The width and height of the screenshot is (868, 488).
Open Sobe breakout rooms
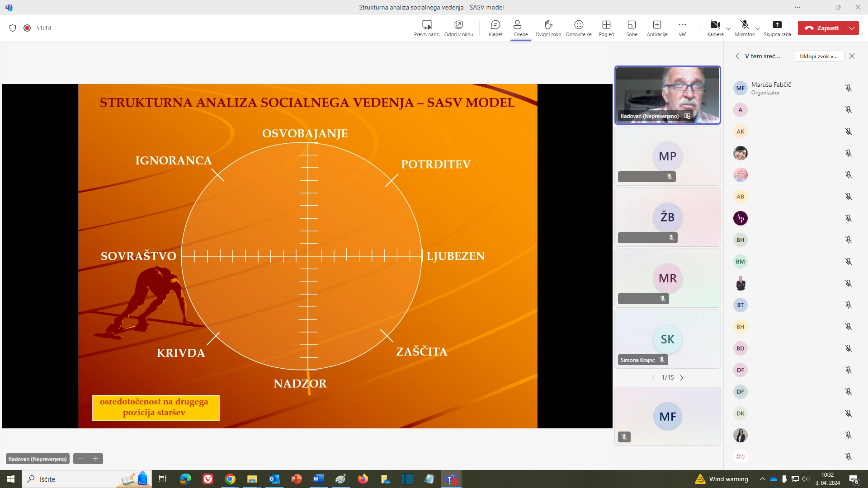[632, 28]
